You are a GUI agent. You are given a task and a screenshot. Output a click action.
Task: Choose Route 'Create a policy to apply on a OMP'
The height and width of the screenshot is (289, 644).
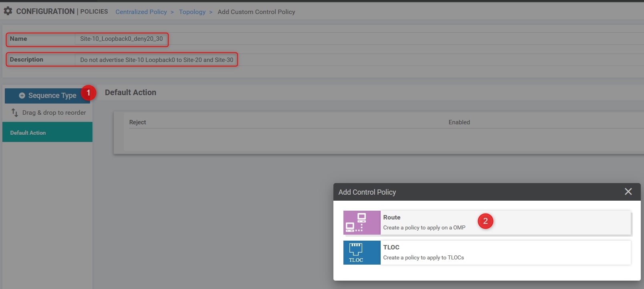(424, 227)
